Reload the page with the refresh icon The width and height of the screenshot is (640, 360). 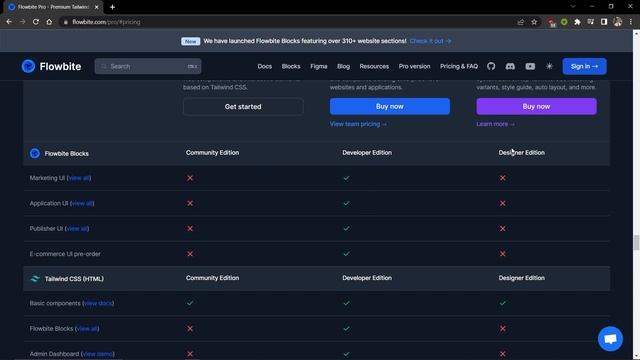point(36,22)
